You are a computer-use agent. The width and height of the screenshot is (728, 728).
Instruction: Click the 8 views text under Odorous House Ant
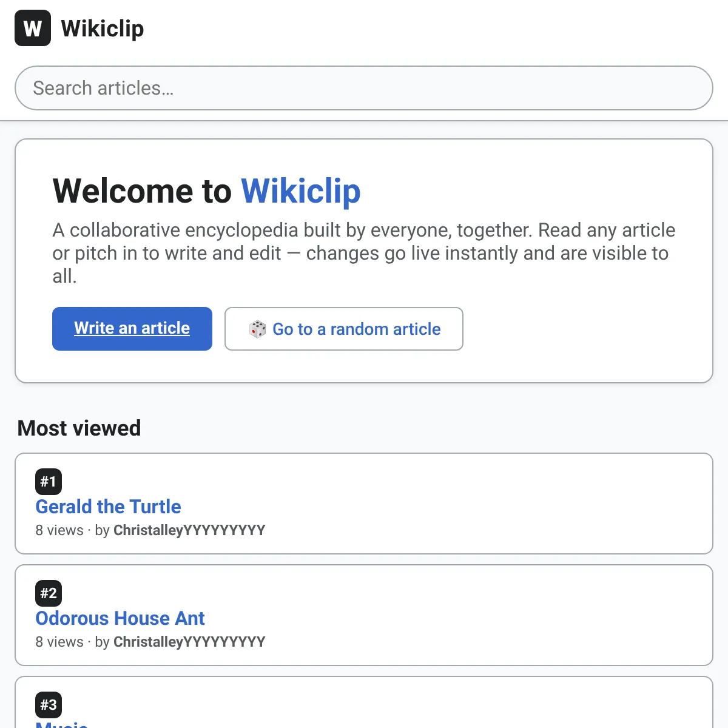tap(59, 642)
